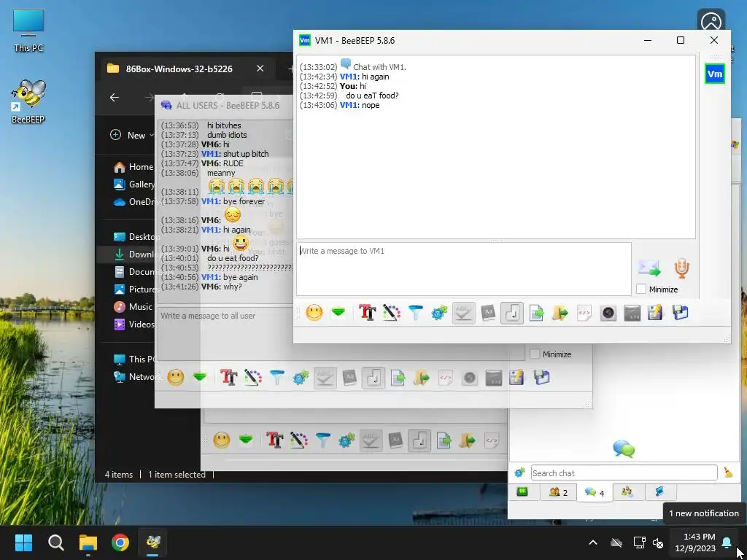Open font style in ALL USERS chat toolbar
The width and height of the screenshot is (747, 560).
coord(228,378)
